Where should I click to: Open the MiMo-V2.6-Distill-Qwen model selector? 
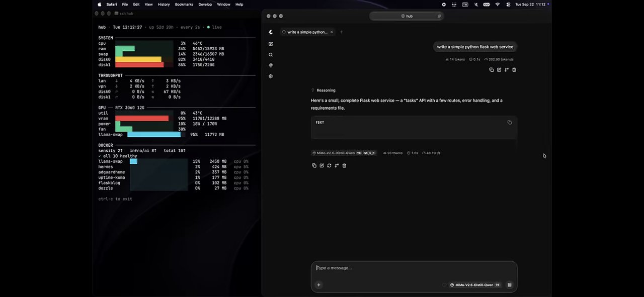coord(475,285)
